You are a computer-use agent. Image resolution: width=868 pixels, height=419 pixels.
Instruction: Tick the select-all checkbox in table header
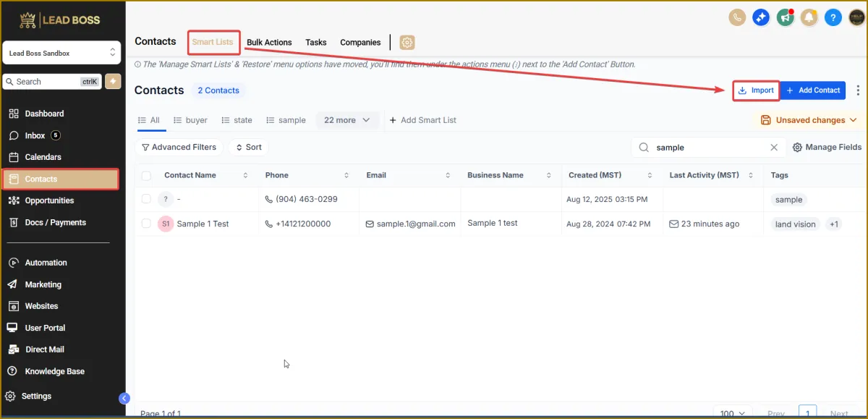(x=147, y=175)
